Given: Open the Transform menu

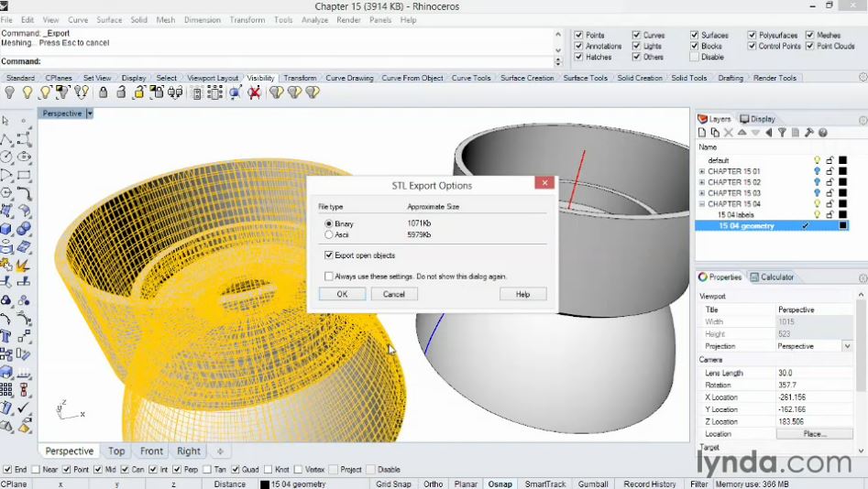Looking at the screenshot, I should (x=247, y=20).
